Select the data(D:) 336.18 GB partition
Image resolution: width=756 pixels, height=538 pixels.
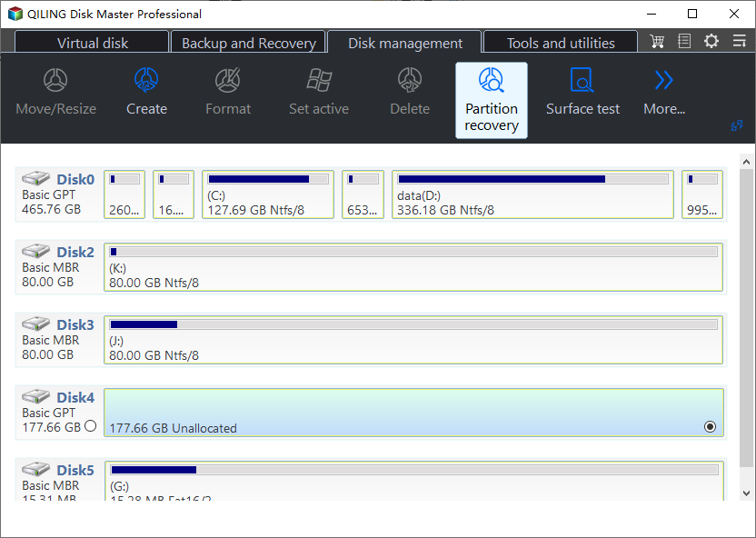pos(532,194)
